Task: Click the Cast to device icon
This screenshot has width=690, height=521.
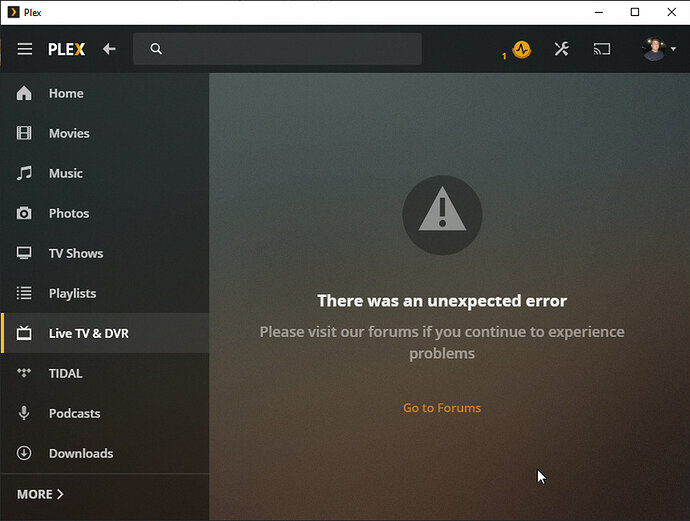Action: [602, 49]
